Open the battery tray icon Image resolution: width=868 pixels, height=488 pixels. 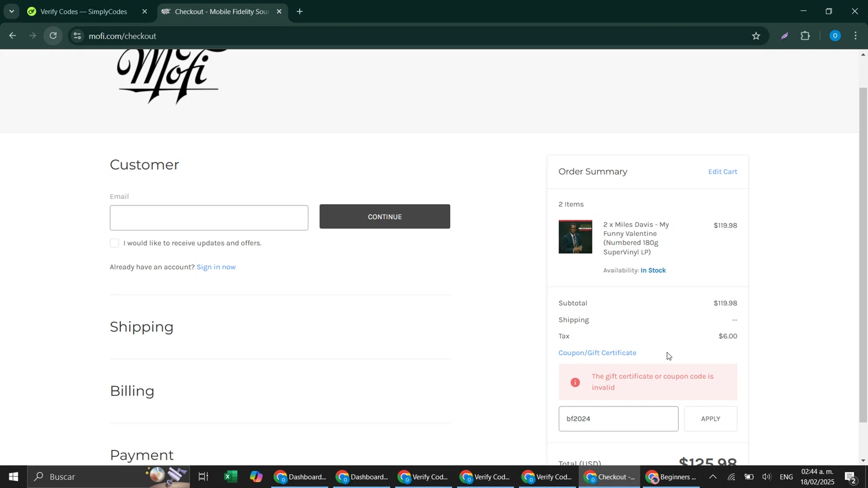749,477
